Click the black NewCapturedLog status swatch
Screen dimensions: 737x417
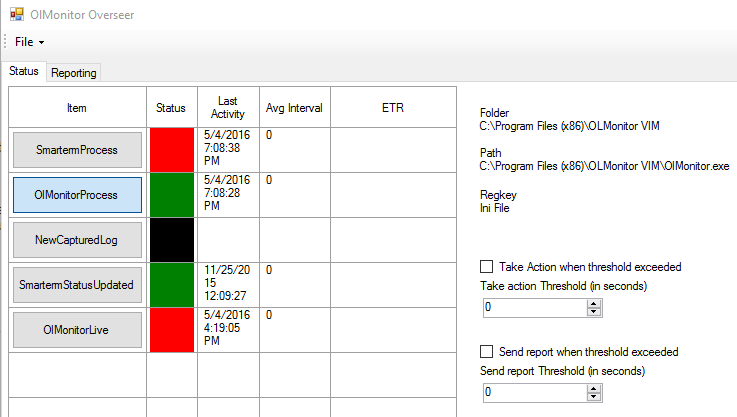point(172,240)
